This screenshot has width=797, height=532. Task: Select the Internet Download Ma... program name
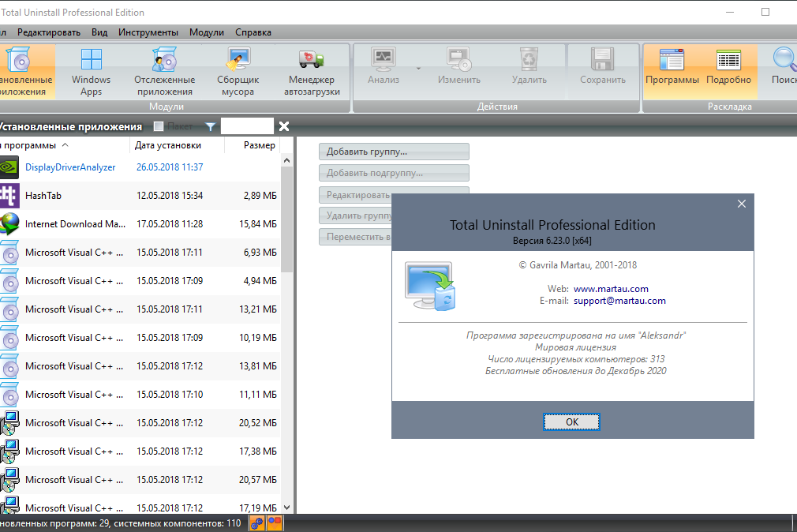(x=75, y=224)
